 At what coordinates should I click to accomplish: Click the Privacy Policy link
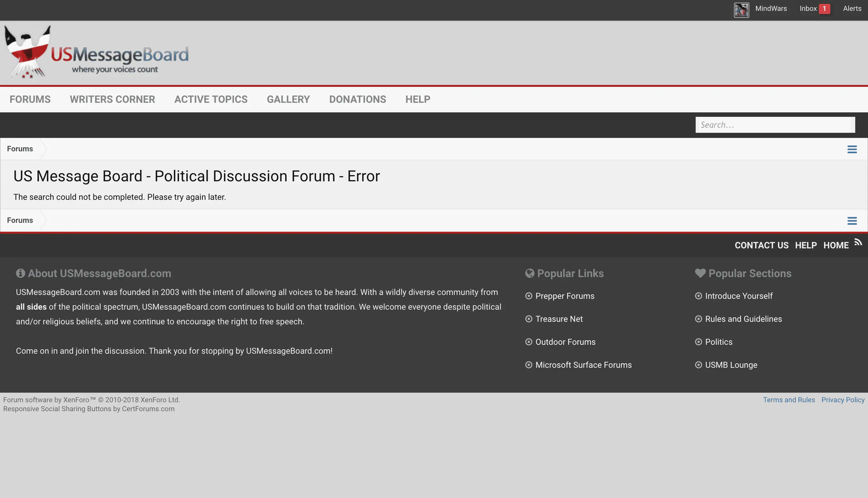click(x=843, y=400)
